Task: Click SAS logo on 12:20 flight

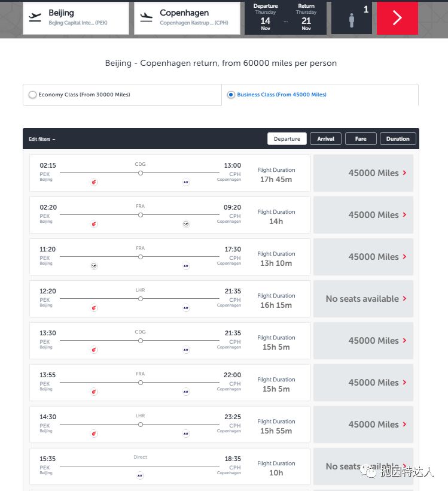Action: coord(186,308)
